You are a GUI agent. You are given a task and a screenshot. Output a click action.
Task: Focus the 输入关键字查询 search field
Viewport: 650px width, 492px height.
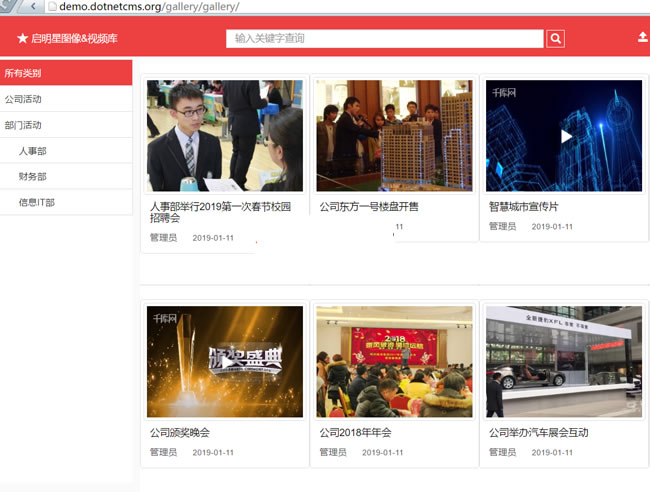tap(385, 39)
